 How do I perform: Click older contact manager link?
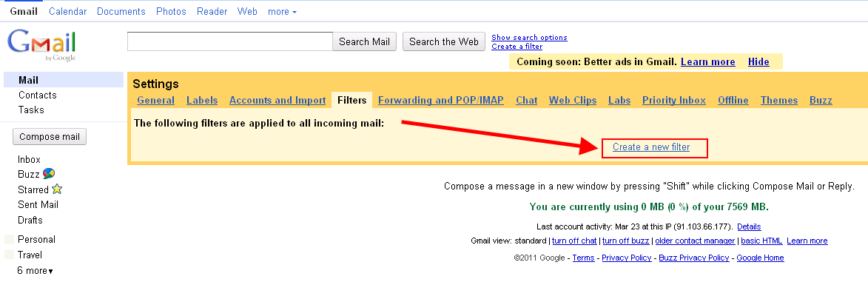pos(696,241)
